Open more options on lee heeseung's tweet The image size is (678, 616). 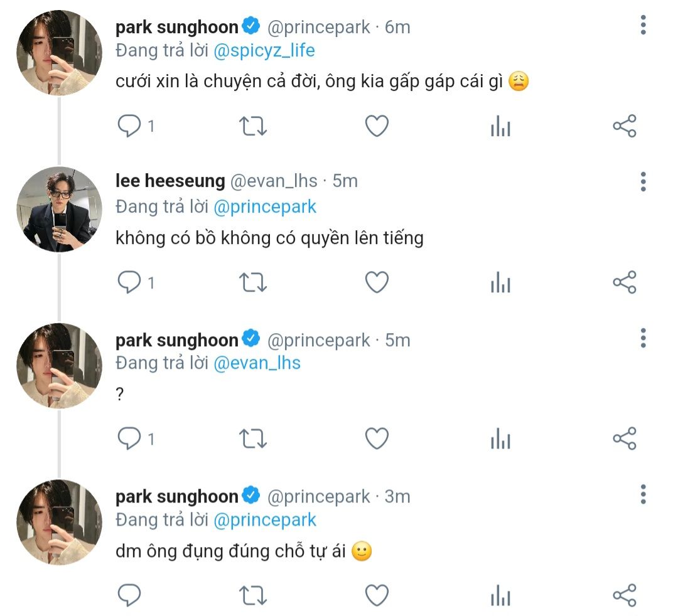coord(643,181)
